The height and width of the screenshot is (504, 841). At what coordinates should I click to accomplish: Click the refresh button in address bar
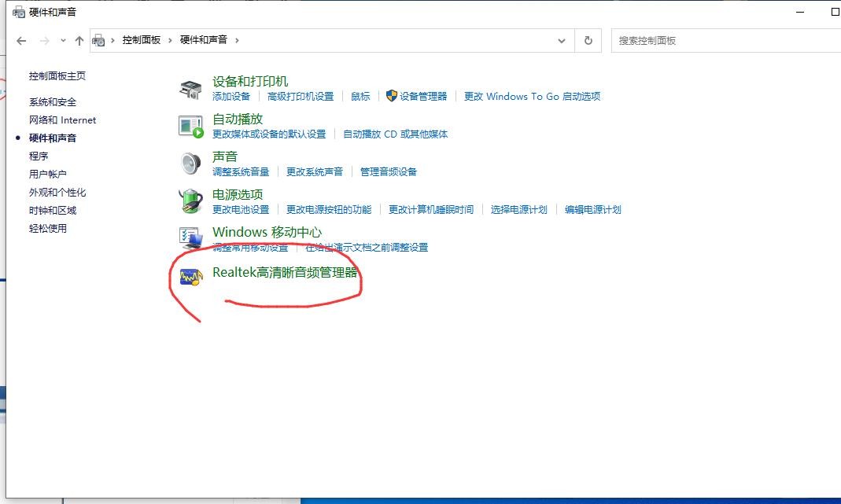pyautogui.click(x=588, y=39)
